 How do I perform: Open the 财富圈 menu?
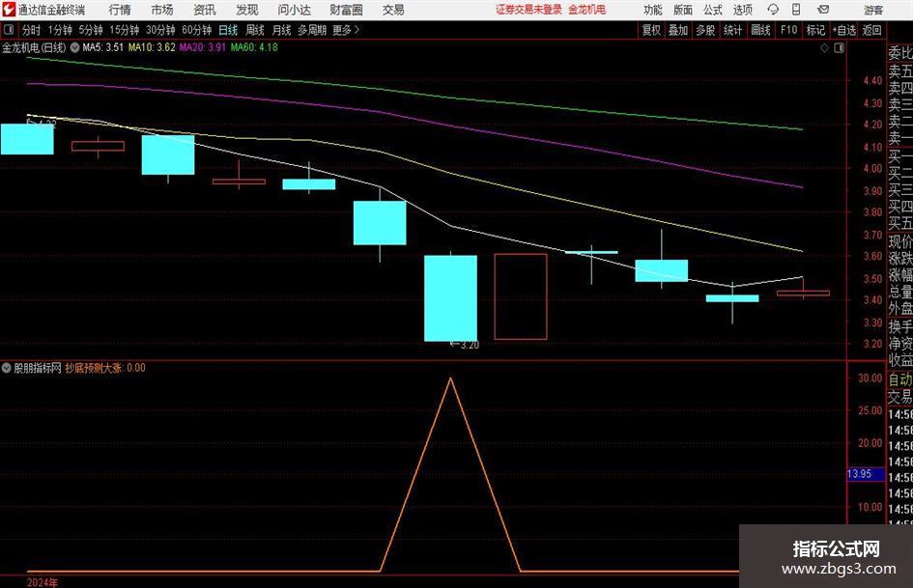346,10
